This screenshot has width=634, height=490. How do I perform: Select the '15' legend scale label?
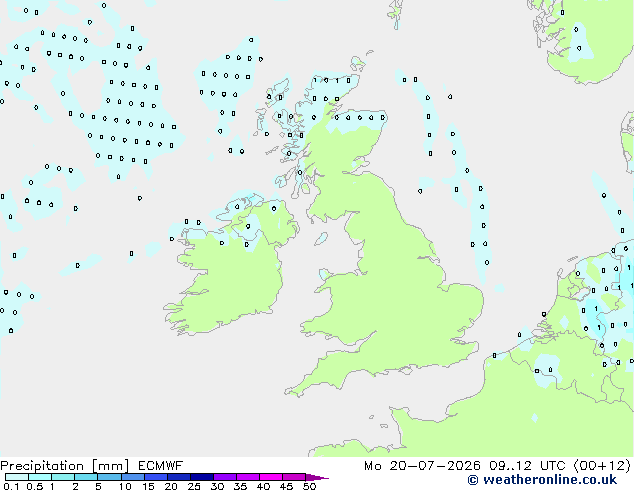(148, 486)
